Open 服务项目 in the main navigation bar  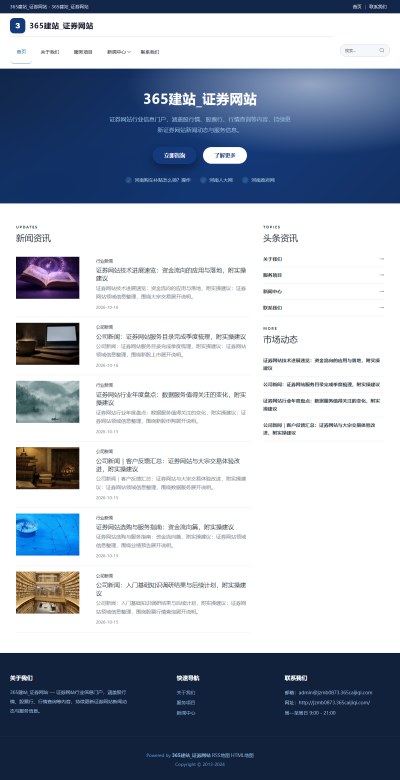[83, 52]
